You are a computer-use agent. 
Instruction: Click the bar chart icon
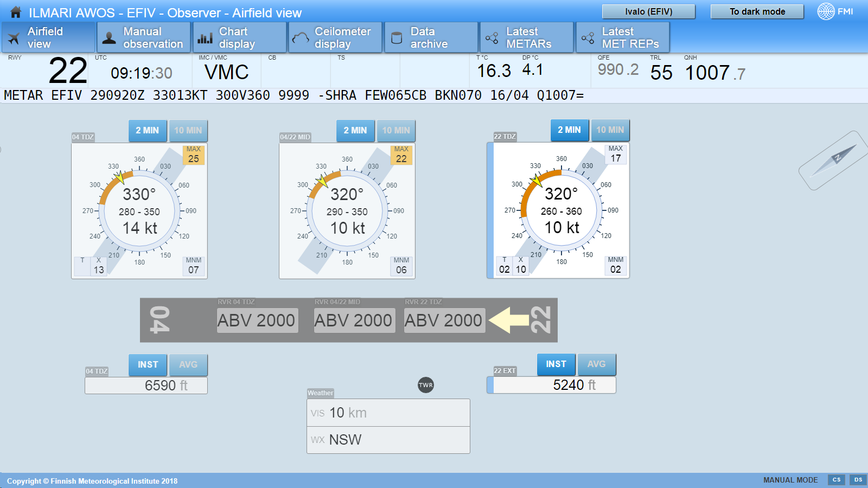click(205, 38)
